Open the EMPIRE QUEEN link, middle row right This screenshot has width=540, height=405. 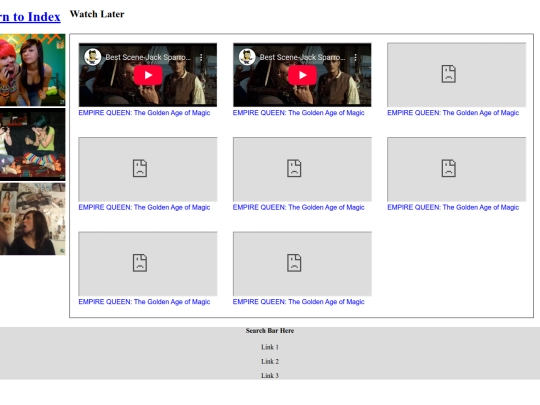coord(453,207)
